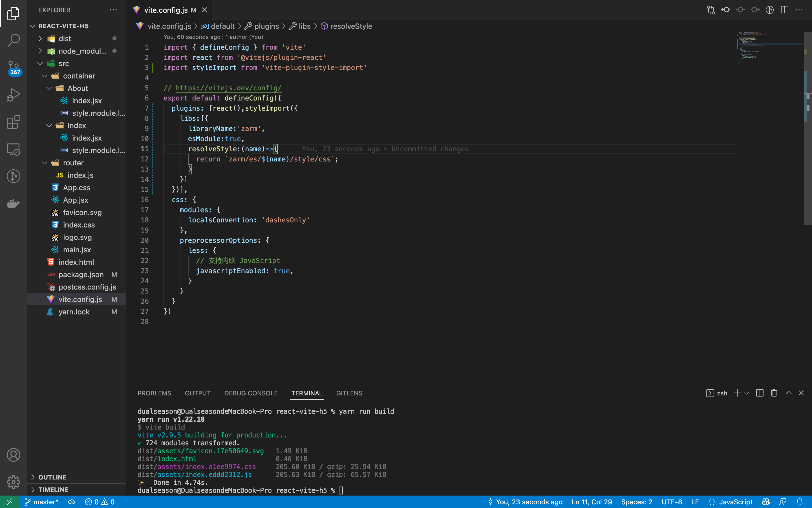Viewport: 812px width, 508px height.
Task: Go to line via Ln 11, Col 29
Action: 592,502
